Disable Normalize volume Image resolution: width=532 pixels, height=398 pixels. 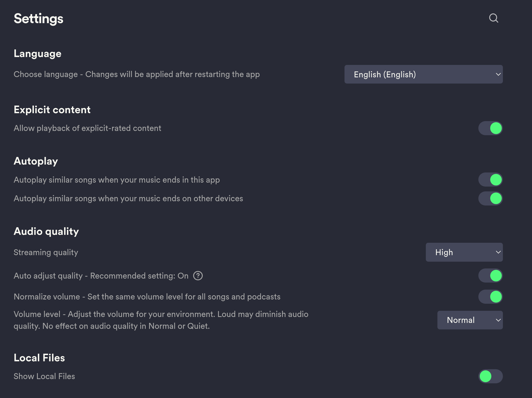[x=490, y=297]
